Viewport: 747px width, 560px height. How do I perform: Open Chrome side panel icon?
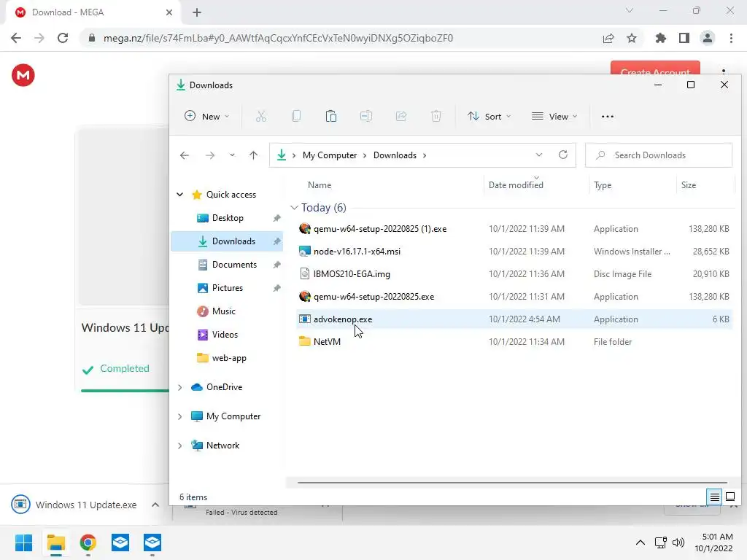coord(684,38)
